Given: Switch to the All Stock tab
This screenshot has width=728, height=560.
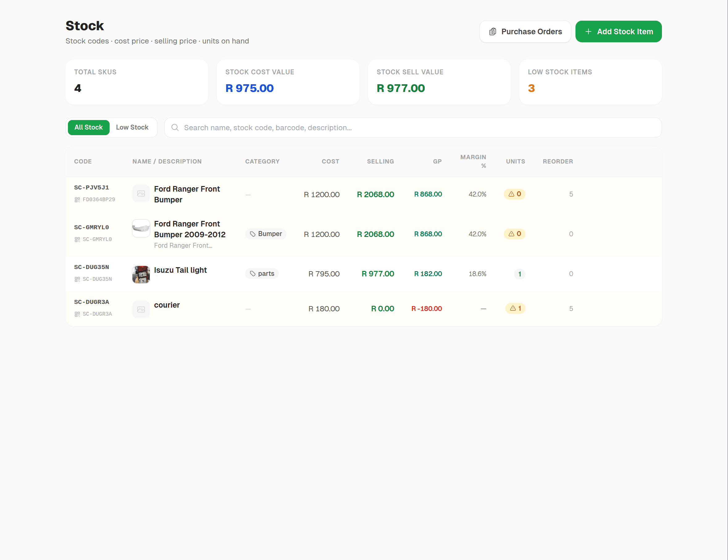Looking at the screenshot, I should click(89, 127).
